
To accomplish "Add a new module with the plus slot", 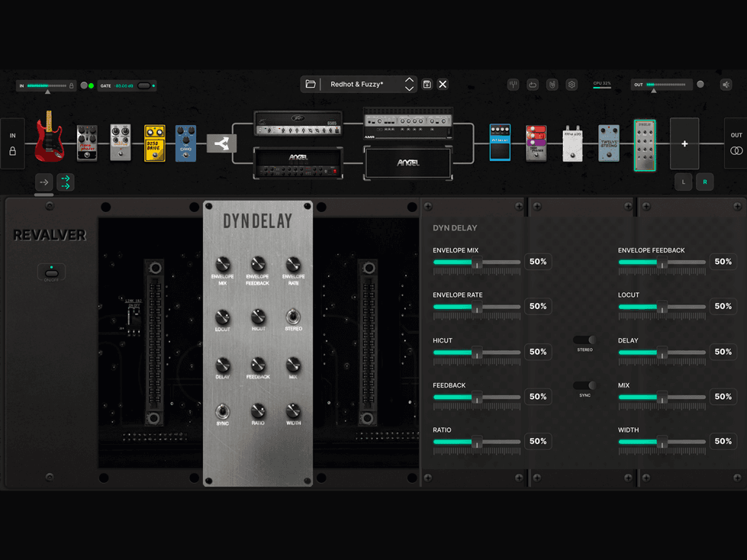I will [684, 143].
